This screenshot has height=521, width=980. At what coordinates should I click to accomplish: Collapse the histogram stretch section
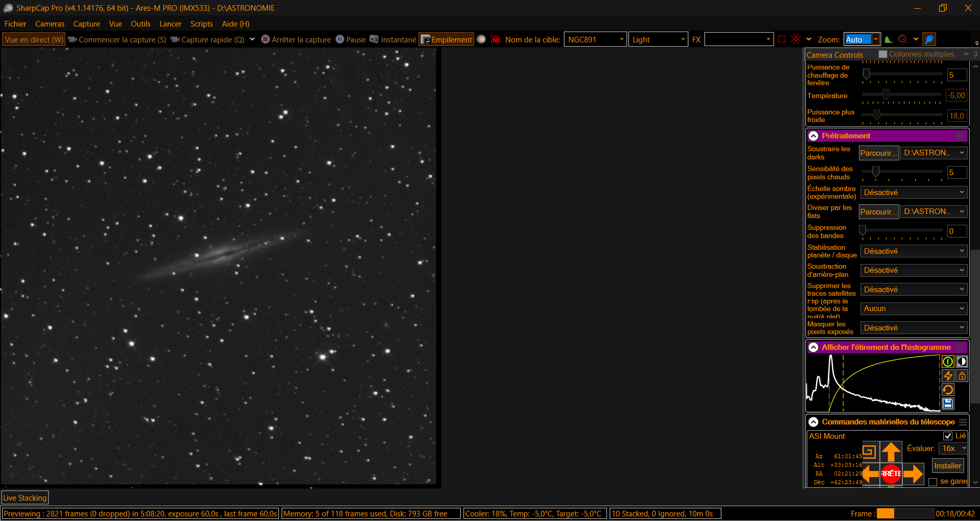click(x=813, y=347)
